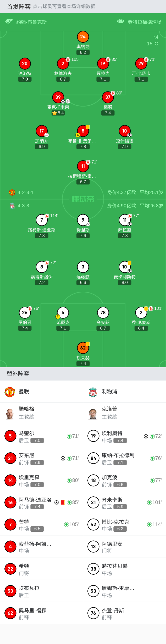Click the Liverpool crest beside 4-3-3
Image resolution: width=166 pixels, height=644 pixels.
click(x=12, y=206)
